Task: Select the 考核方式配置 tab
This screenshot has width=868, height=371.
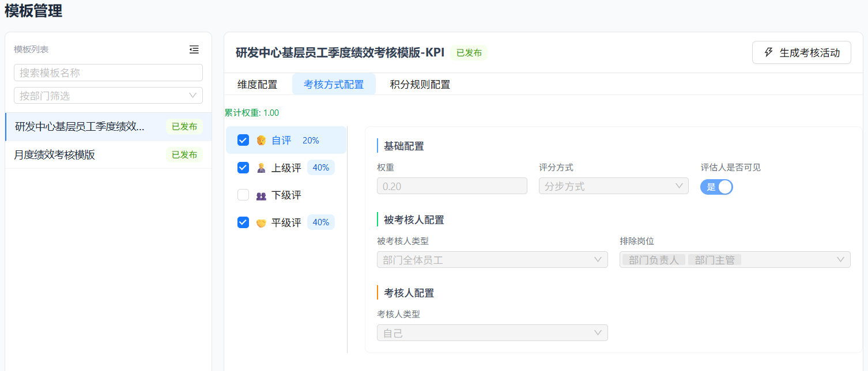Action: coord(334,84)
